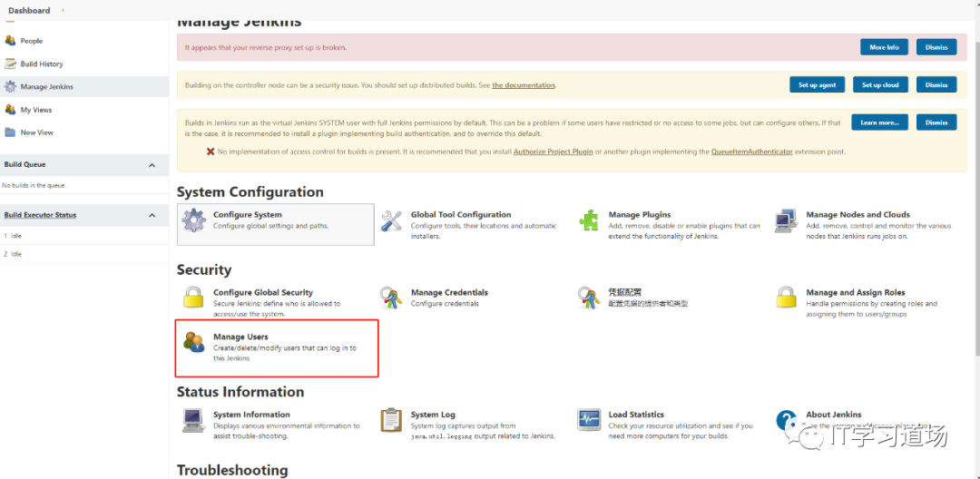Screen dimensions: 980x479
Task: Click the Global Tool Configuration wrench icon
Action: pyautogui.click(x=392, y=220)
